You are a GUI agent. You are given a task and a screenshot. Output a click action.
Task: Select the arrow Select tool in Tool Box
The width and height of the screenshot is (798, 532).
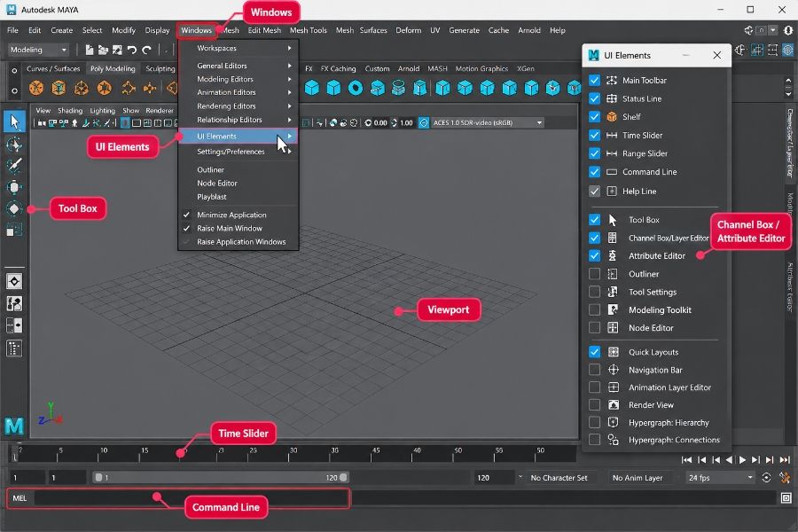point(14,121)
